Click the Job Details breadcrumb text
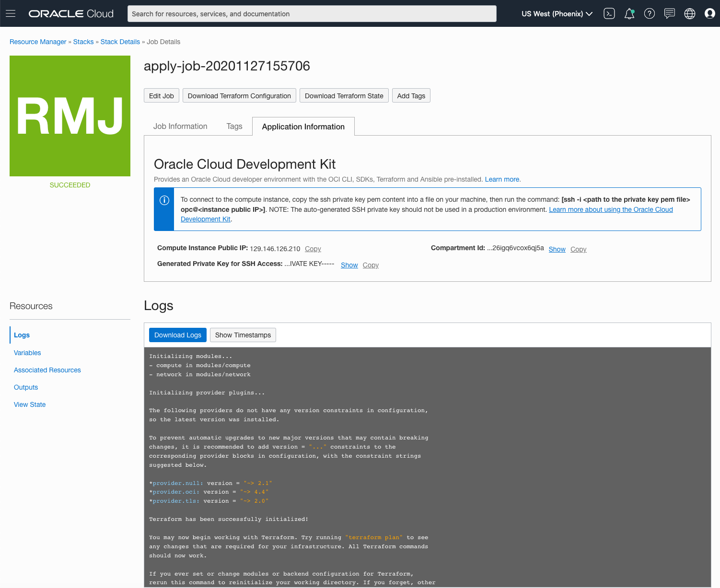The width and height of the screenshot is (720, 588). tap(163, 42)
